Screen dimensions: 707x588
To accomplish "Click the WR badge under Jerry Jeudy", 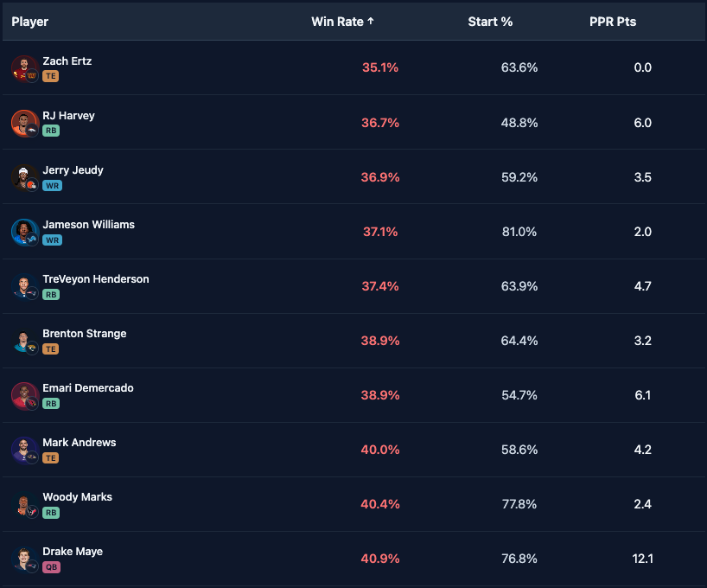I will pos(51,185).
